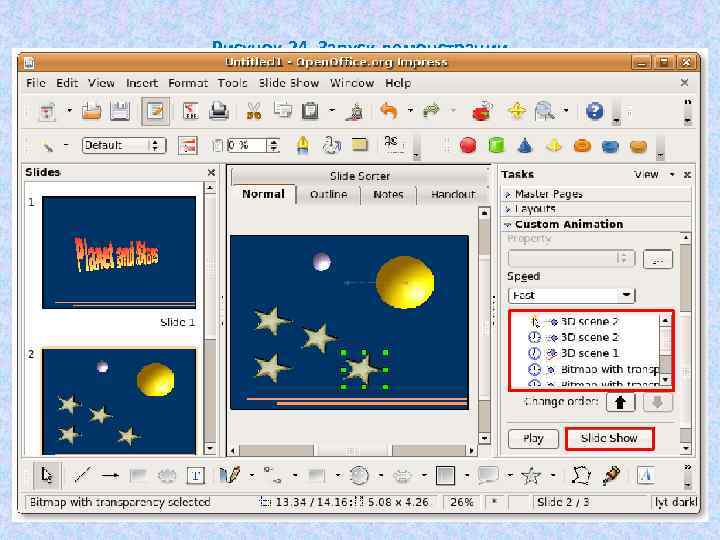720x540 pixels.
Task: Switch to the Notes tab
Action: click(388, 194)
